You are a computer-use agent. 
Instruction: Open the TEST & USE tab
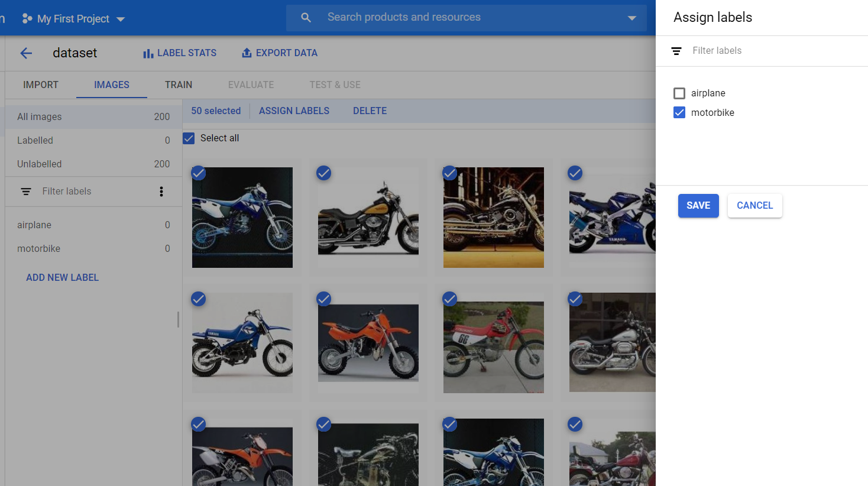click(x=335, y=85)
